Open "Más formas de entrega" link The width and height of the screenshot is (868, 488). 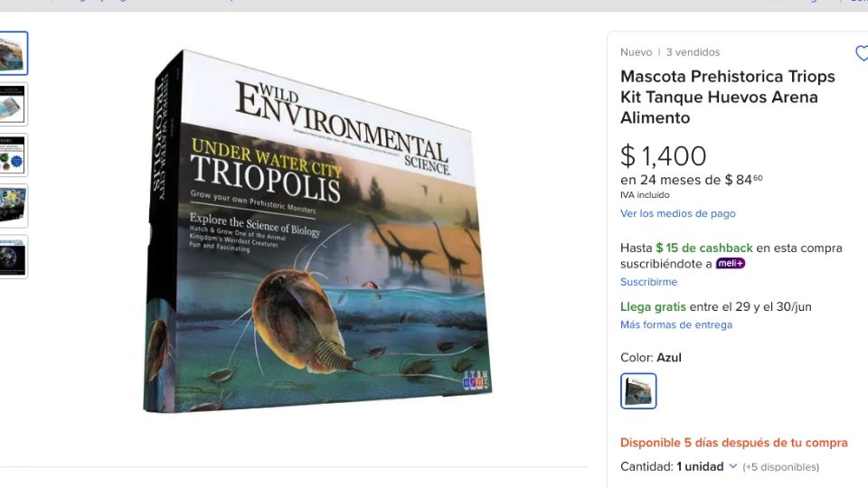coord(675,324)
